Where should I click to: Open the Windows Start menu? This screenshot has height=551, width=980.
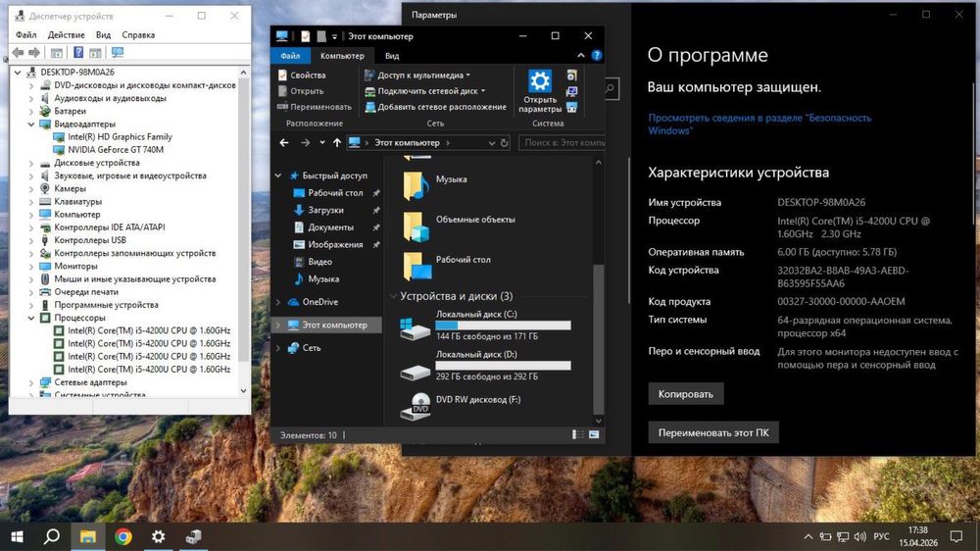[17, 536]
